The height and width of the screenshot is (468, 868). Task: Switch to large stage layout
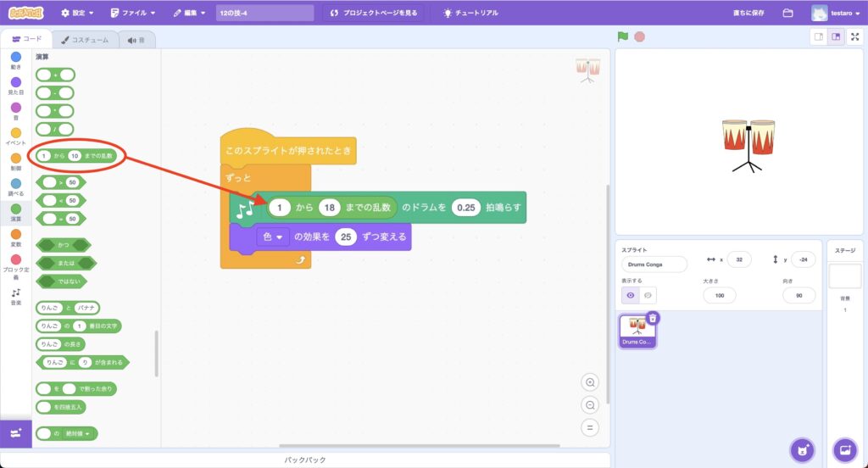pos(836,36)
